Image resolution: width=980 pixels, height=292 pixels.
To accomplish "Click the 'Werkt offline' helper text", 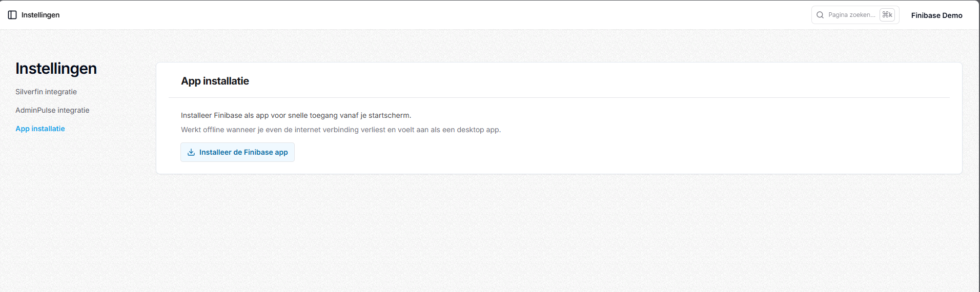I will [x=341, y=130].
